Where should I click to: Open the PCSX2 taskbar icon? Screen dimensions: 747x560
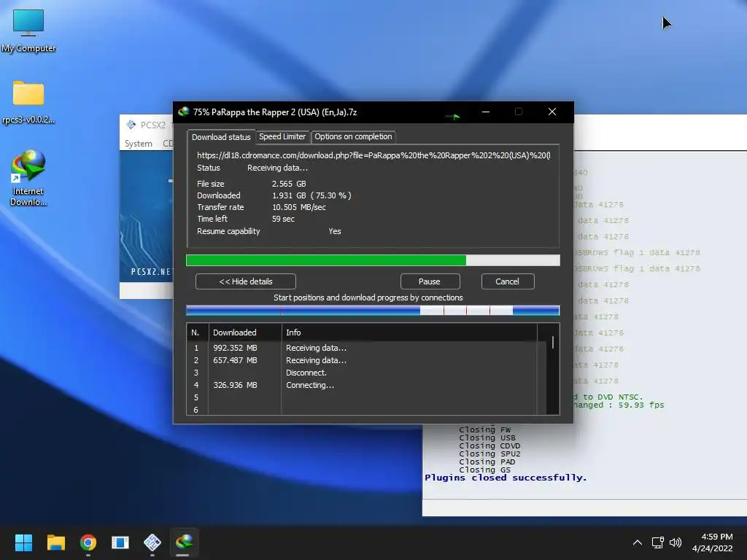[152, 542]
